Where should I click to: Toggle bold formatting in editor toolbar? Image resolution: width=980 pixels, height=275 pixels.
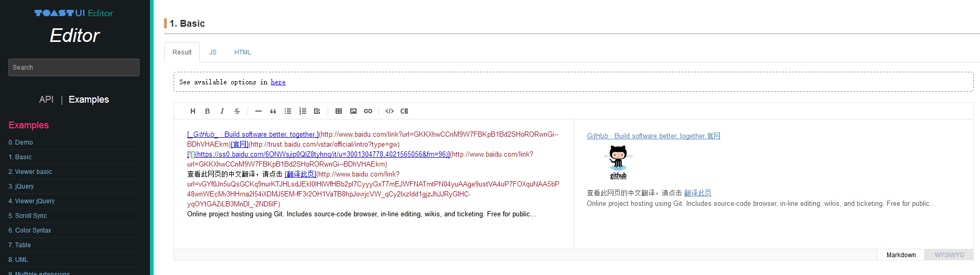pyautogui.click(x=208, y=111)
